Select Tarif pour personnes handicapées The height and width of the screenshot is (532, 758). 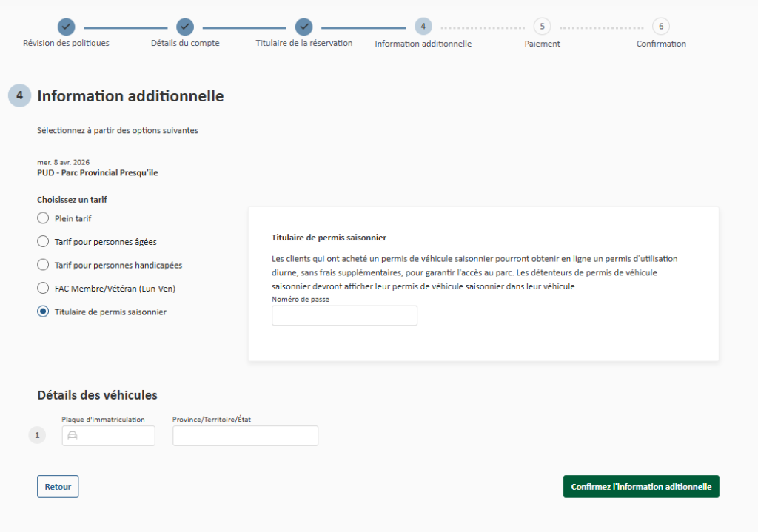tap(42, 264)
